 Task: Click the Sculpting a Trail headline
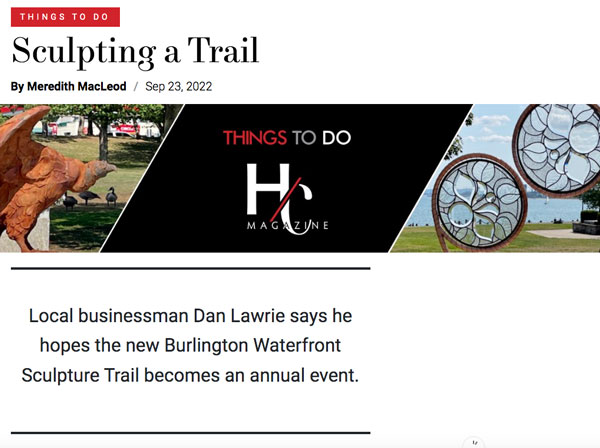coord(135,50)
